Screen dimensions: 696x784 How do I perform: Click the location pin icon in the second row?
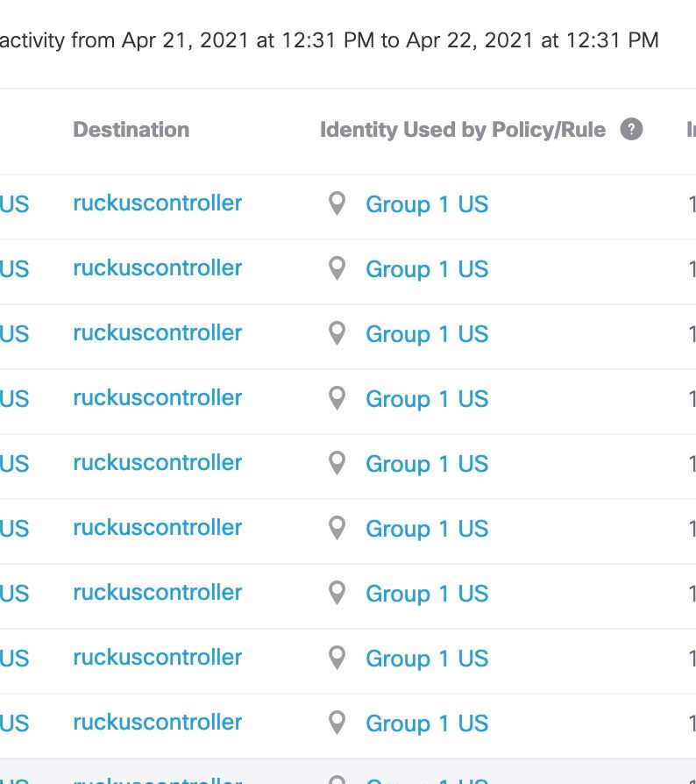[x=337, y=269]
